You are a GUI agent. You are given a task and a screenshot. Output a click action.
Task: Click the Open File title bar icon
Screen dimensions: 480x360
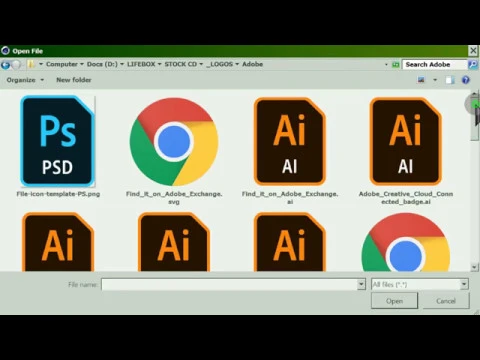(x=5, y=51)
